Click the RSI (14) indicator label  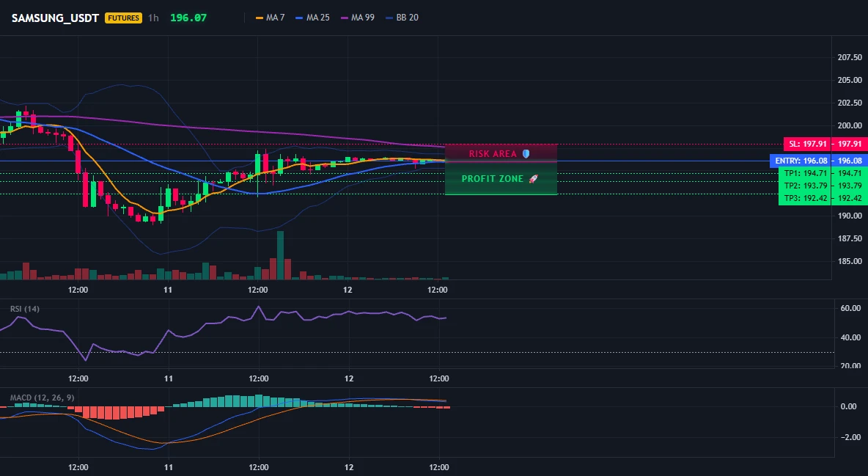pos(25,309)
